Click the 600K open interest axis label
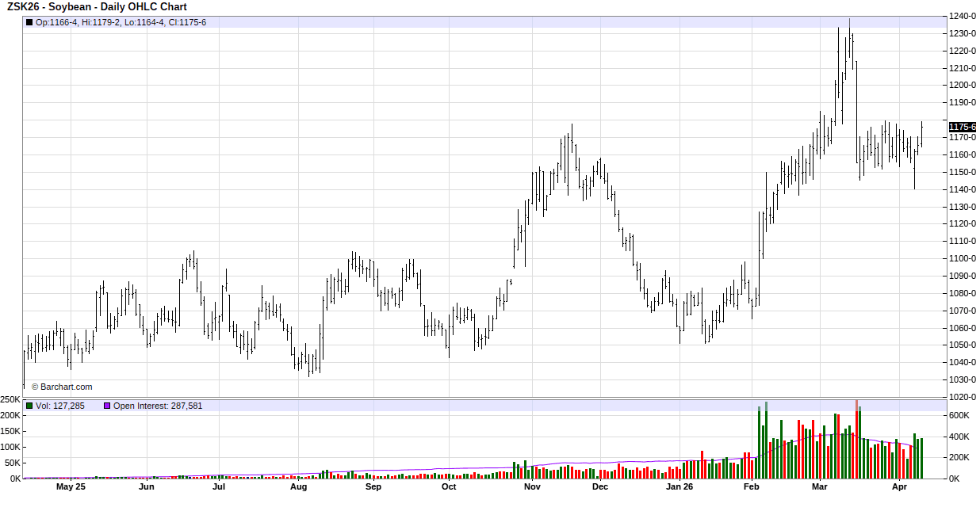Viewport: 980px width, 511px height. 959,415
